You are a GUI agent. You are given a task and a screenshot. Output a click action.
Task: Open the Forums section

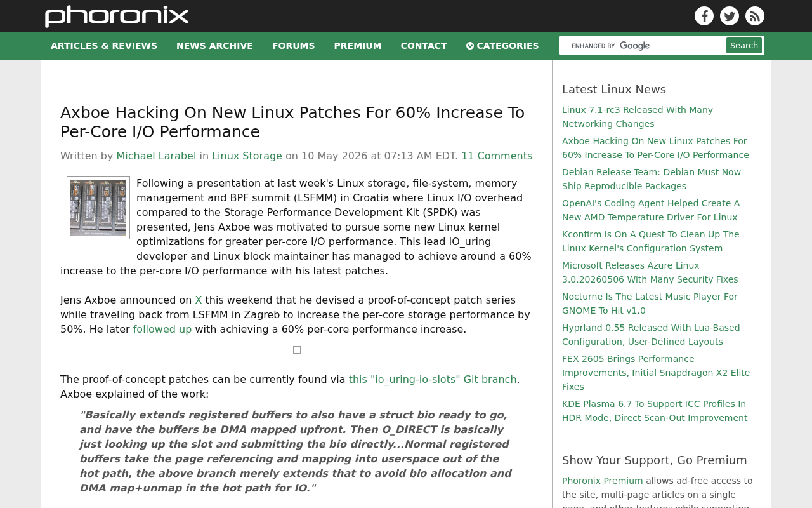[x=293, y=46]
